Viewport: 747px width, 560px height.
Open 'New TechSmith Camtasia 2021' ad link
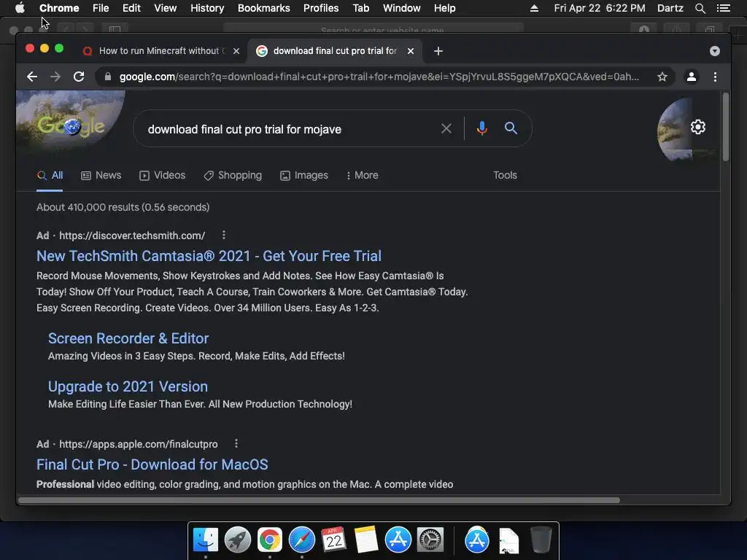(209, 256)
